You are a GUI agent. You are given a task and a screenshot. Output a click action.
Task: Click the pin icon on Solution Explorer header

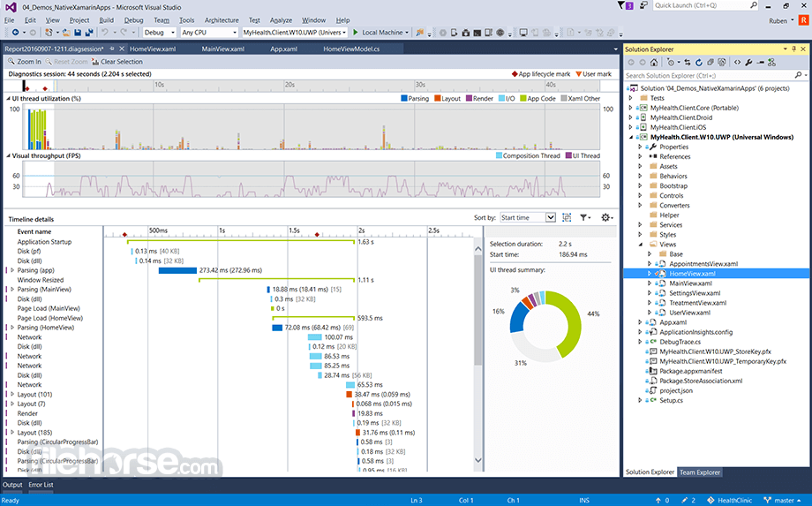(x=793, y=49)
